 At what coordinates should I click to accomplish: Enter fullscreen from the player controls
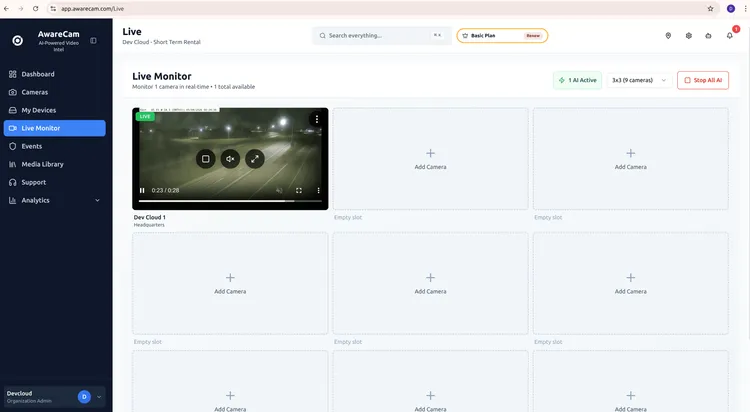(299, 190)
